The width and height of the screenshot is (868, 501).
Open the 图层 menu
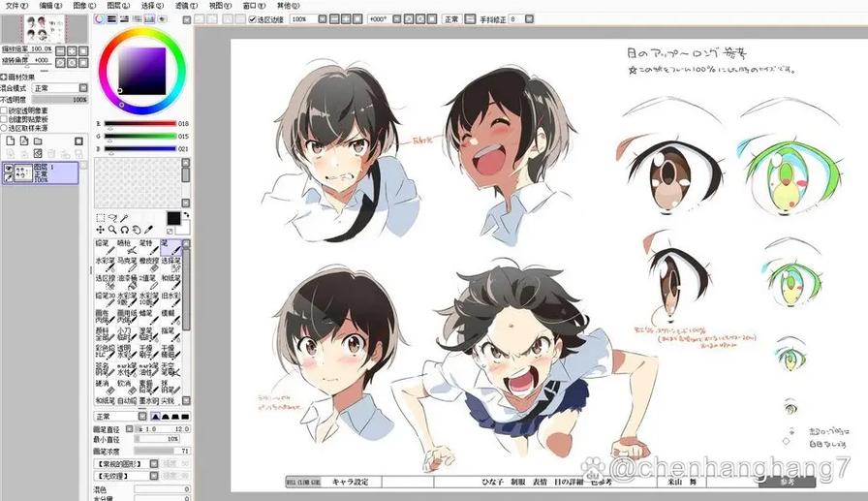pos(118,6)
